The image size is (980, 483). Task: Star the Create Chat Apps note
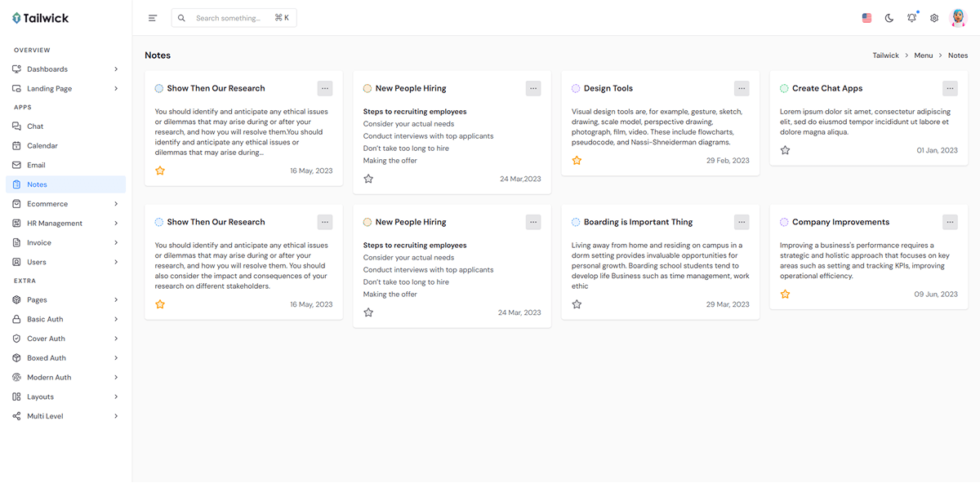tap(785, 150)
